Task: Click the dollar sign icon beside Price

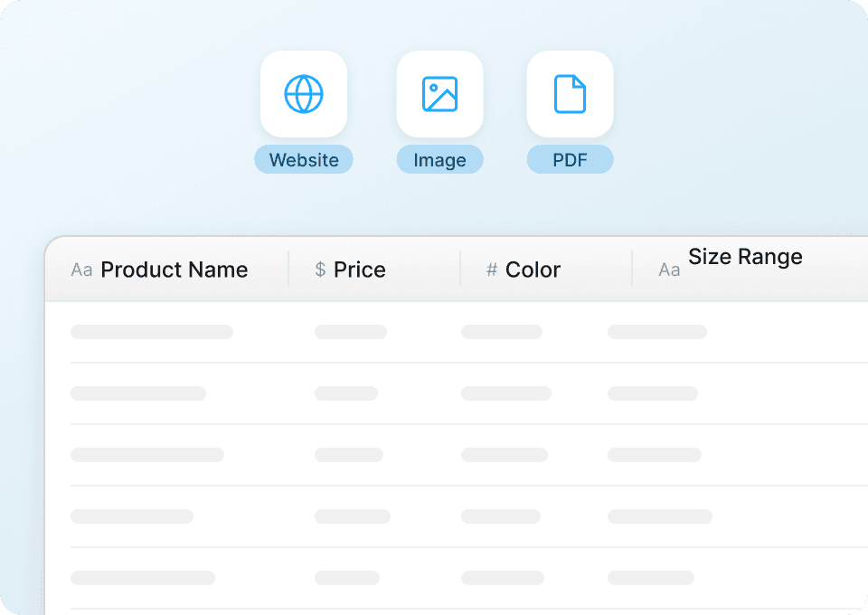Action: tap(320, 270)
